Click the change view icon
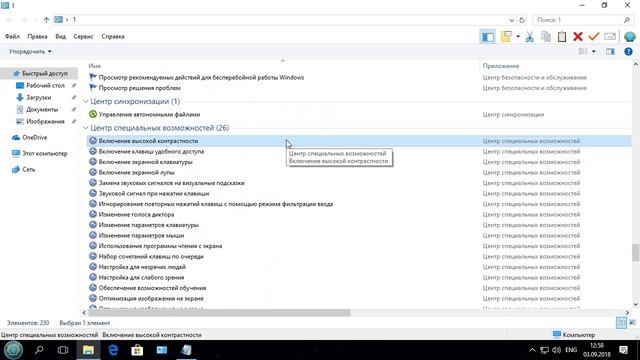Image resolution: width=640 pixels, height=360 pixels. (583, 51)
